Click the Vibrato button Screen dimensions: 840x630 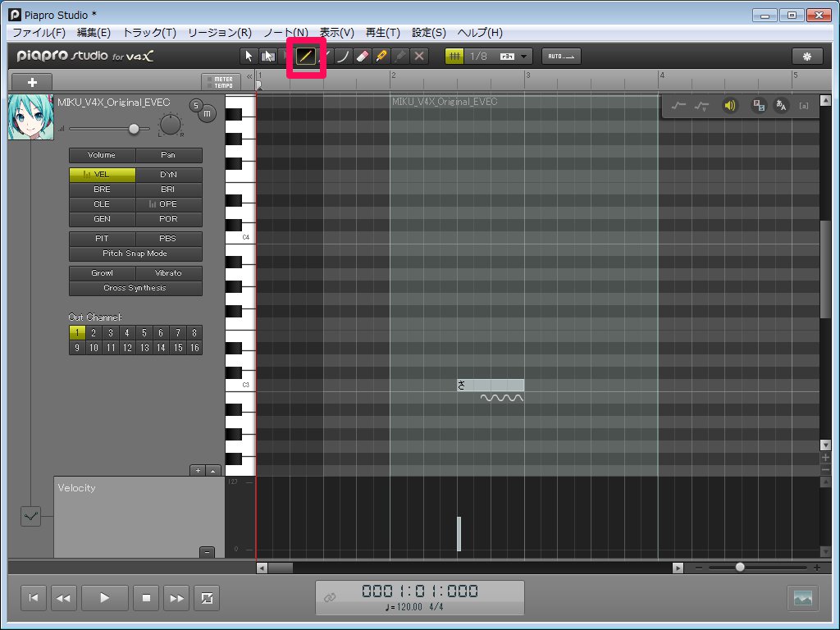pos(169,273)
